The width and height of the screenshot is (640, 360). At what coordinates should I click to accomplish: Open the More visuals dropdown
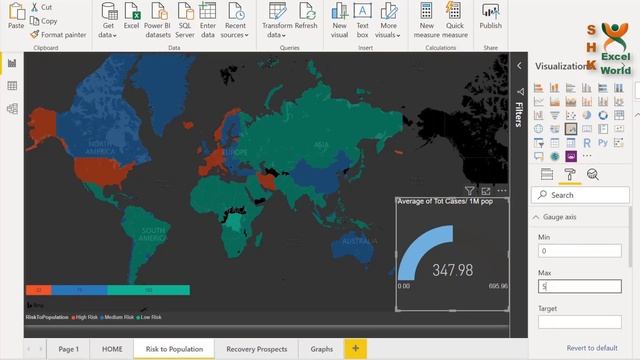click(388, 20)
